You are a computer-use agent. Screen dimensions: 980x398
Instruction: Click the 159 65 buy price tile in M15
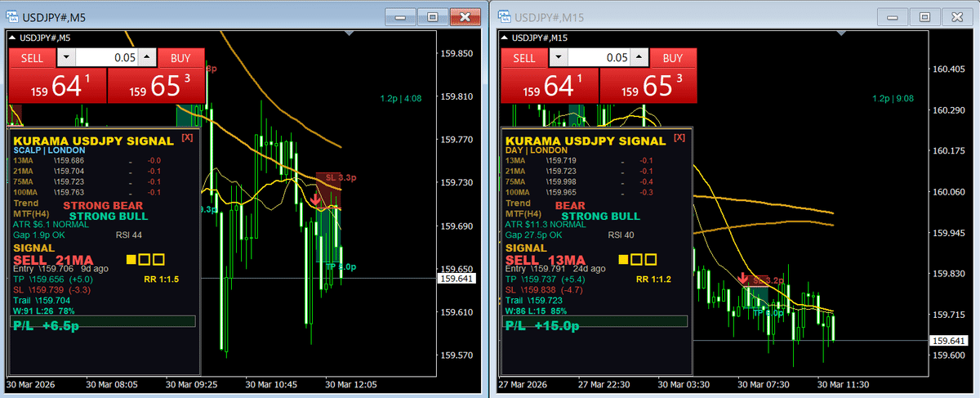pyautogui.click(x=648, y=86)
